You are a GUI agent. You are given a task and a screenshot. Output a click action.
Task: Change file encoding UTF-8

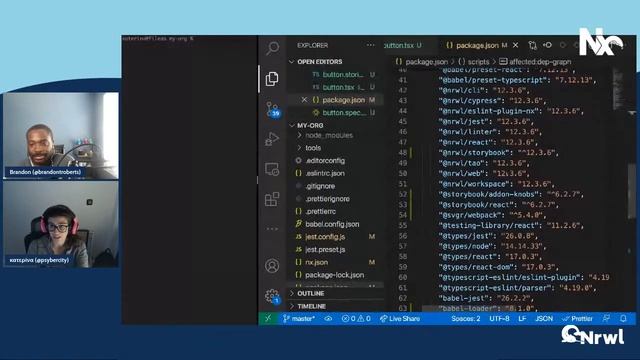tap(499, 318)
